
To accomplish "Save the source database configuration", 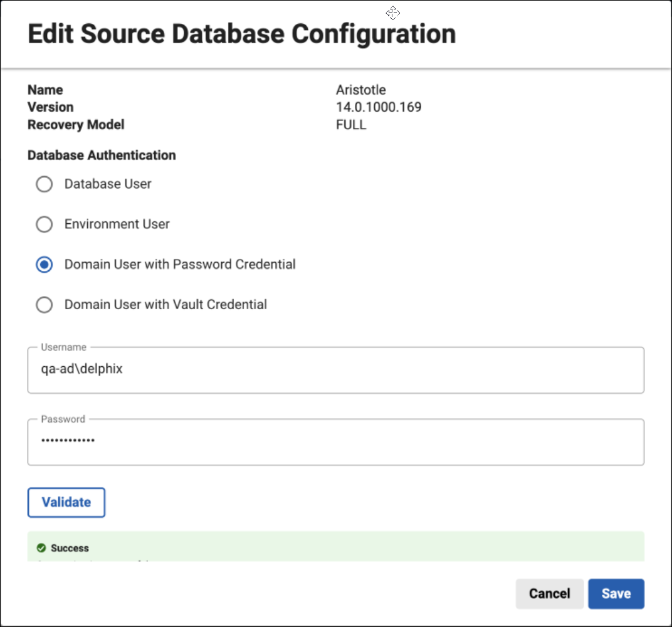I will coord(616,594).
